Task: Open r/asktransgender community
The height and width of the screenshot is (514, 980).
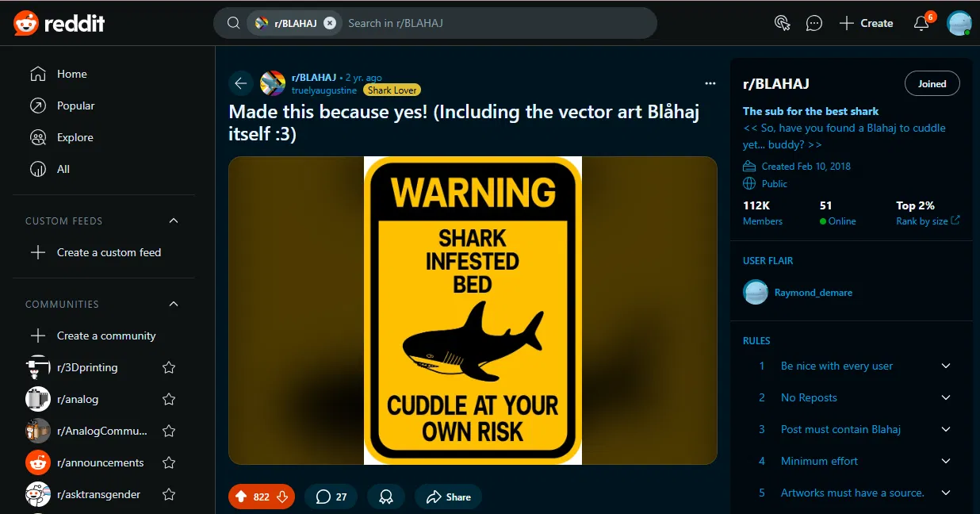Action: [x=98, y=494]
